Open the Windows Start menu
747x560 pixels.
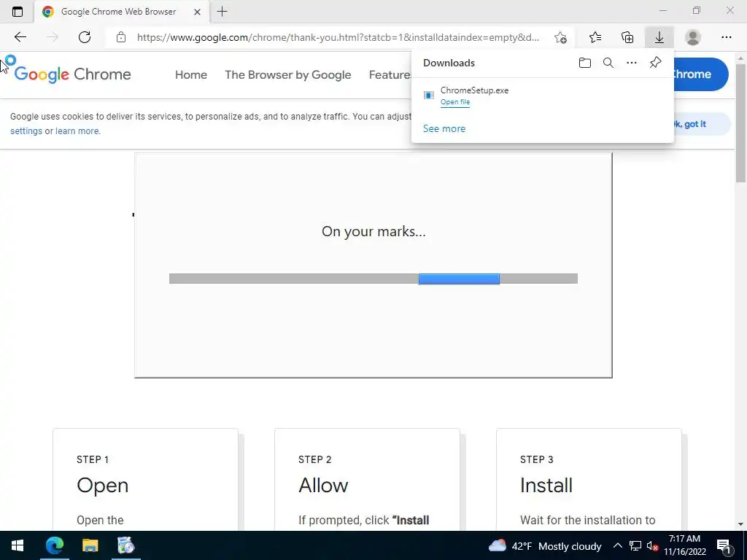[18, 545]
